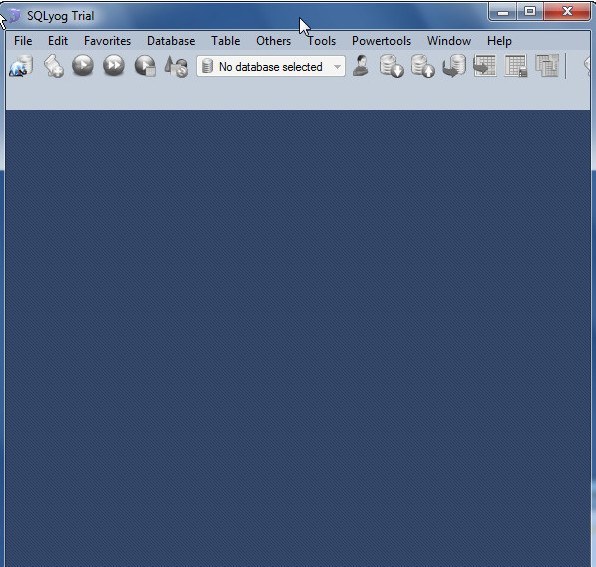This screenshot has height=567, width=596.
Task: Click the SQLyog logo in title bar
Action: (x=14, y=16)
